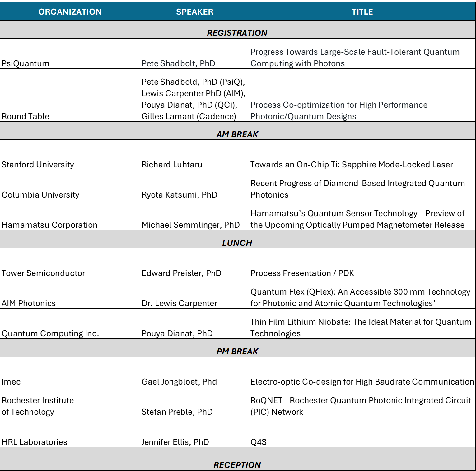Click the Hamamatsu's Quantum Sensor Technology title

click(362, 215)
